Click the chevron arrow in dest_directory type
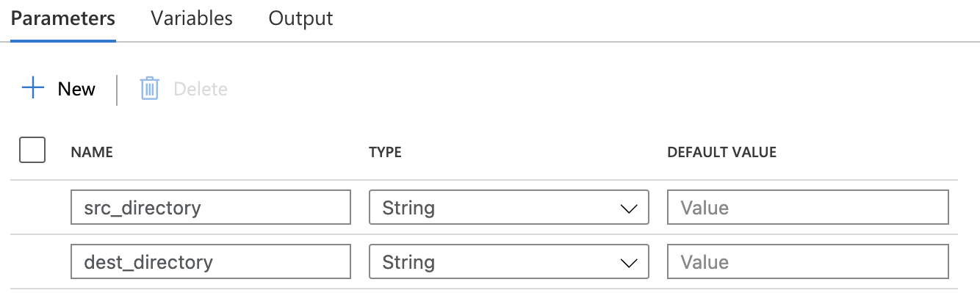Screen dimensions: 980x307 629,263
